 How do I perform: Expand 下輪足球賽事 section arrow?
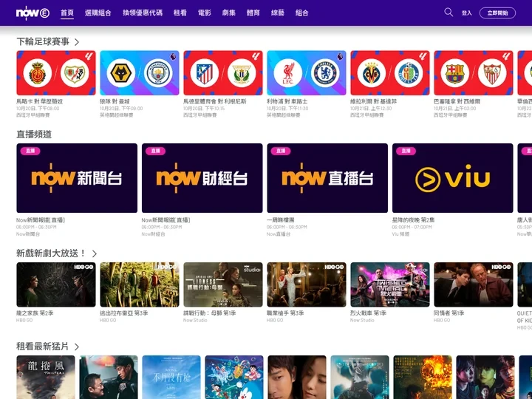[x=77, y=42]
